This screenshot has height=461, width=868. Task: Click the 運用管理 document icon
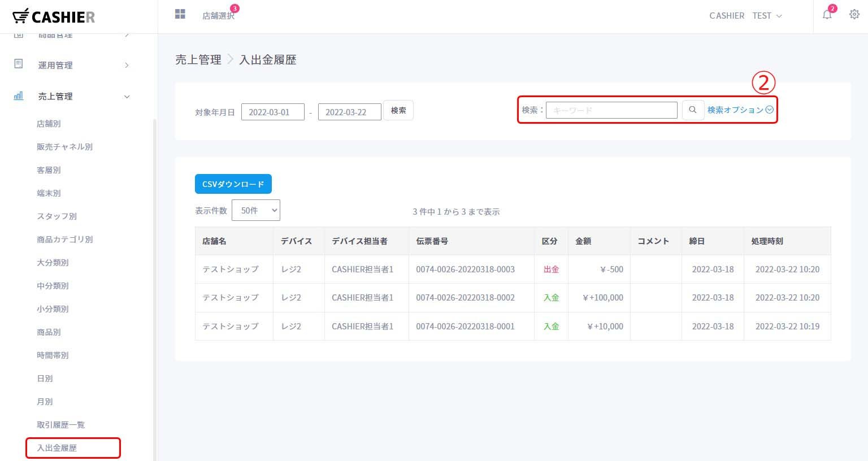[19, 64]
